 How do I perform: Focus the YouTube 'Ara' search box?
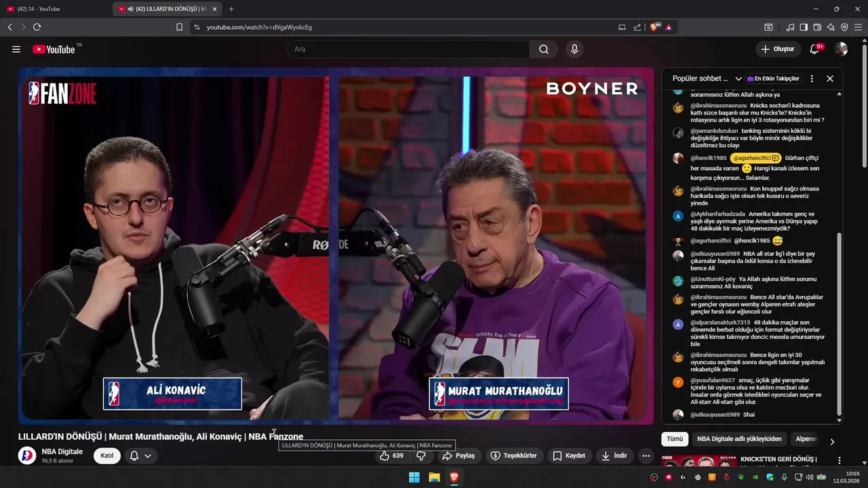tap(409, 49)
